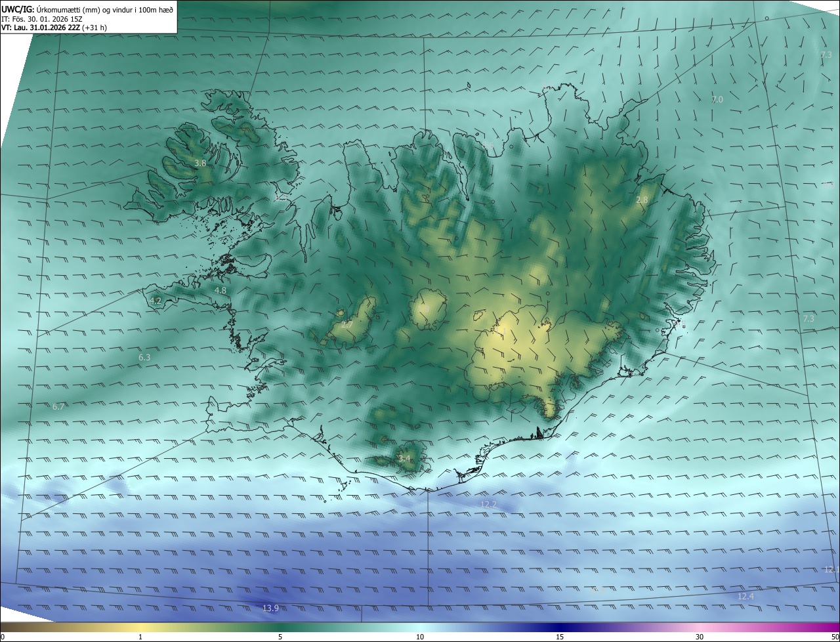Screen dimensions: 840x642
Task: Click the 12.2 value south of Iceland
Action: 488,504
